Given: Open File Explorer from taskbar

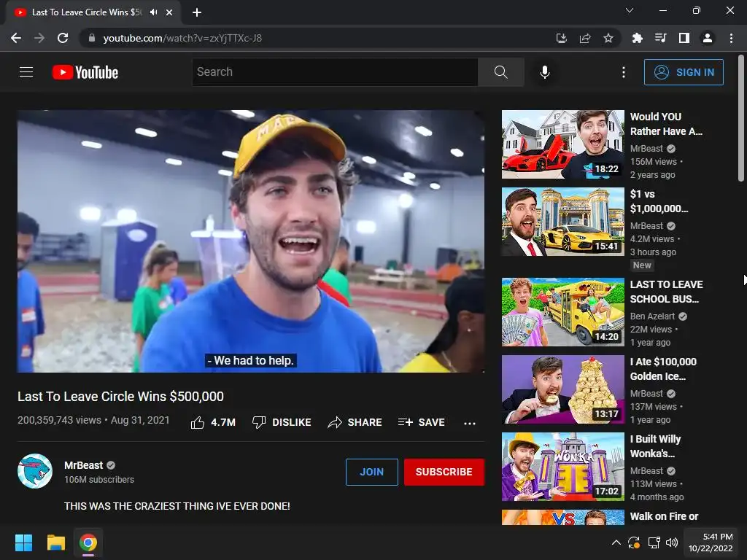Looking at the screenshot, I should [55, 542].
